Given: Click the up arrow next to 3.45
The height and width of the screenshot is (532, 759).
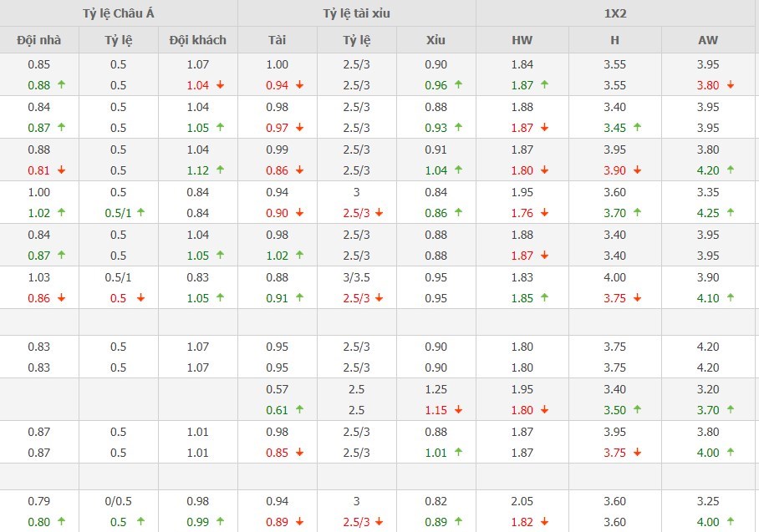Looking at the screenshot, I should coord(638,128).
